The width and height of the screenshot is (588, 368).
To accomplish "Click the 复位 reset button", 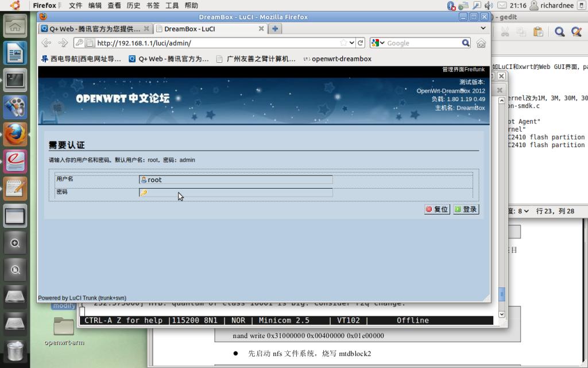I will click(x=437, y=209).
